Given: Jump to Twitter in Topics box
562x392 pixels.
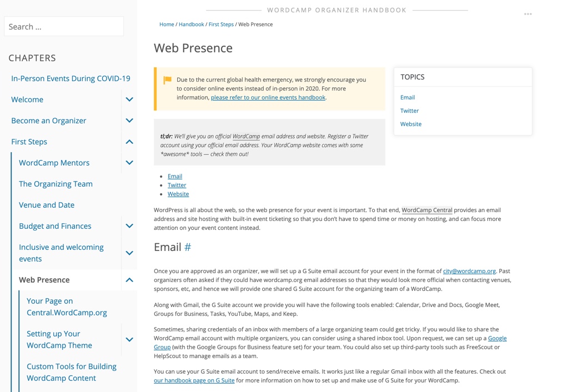Looking at the screenshot, I should point(409,110).
